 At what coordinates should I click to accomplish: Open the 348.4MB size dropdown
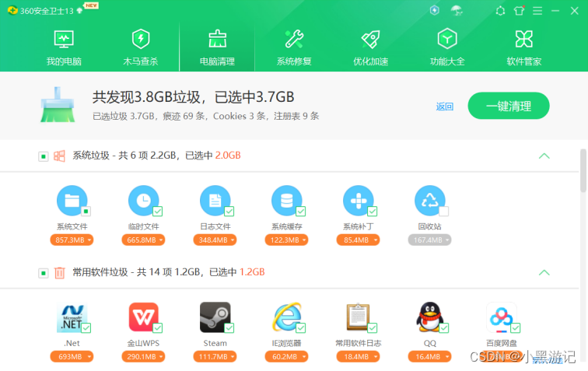(x=215, y=240)
